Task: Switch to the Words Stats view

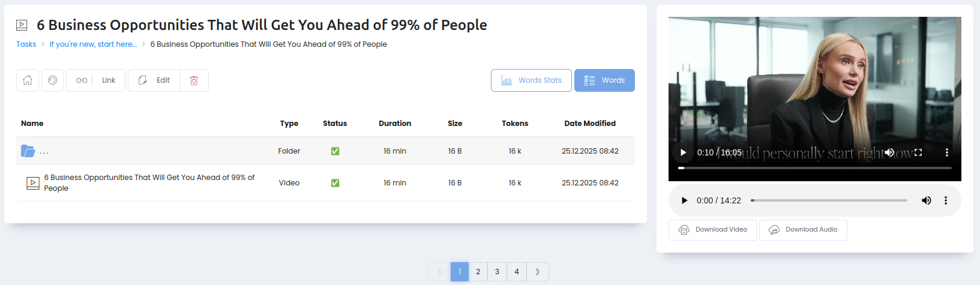Action: coord(531,80)
